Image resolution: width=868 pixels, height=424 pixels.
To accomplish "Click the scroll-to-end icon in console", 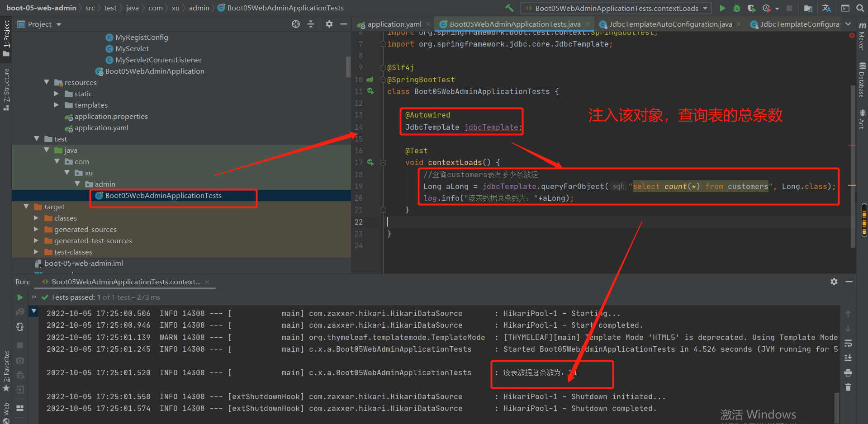I will 848,358.
